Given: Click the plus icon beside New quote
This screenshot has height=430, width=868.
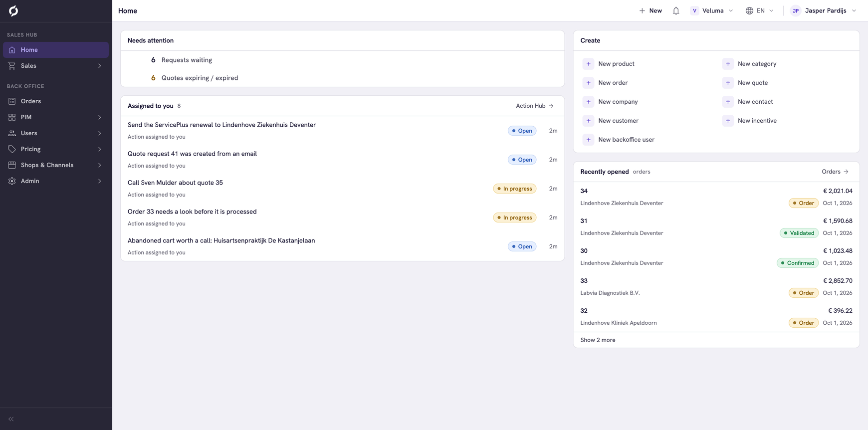Looking at the screenshot, I should tap(728, 83).
